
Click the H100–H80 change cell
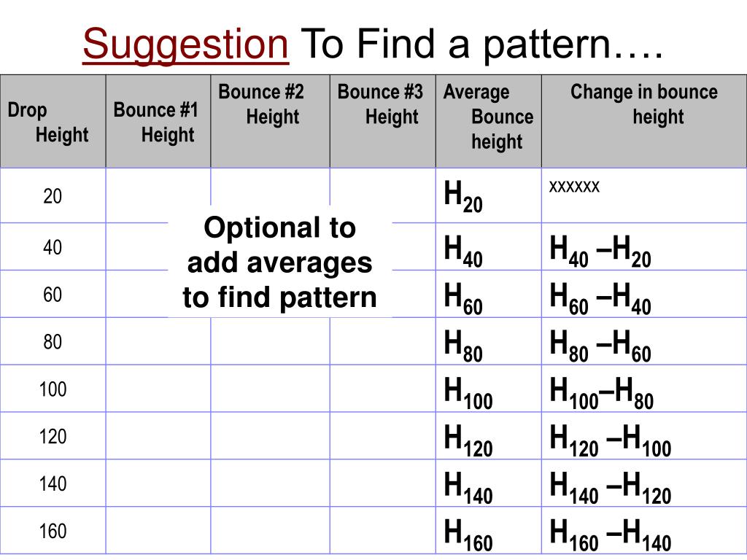point(644,389)
